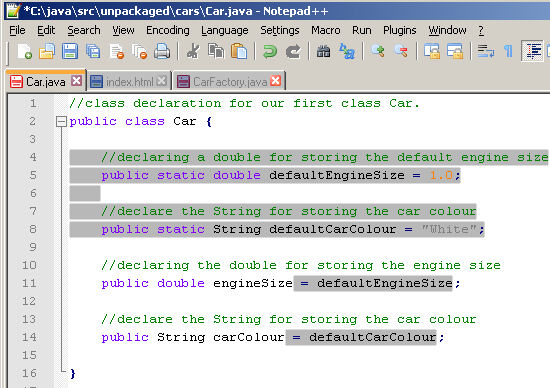This screenshot has height=388, width=550.
Task: Toggle word wrap toolbar button
Action: [x=486, y=52]
